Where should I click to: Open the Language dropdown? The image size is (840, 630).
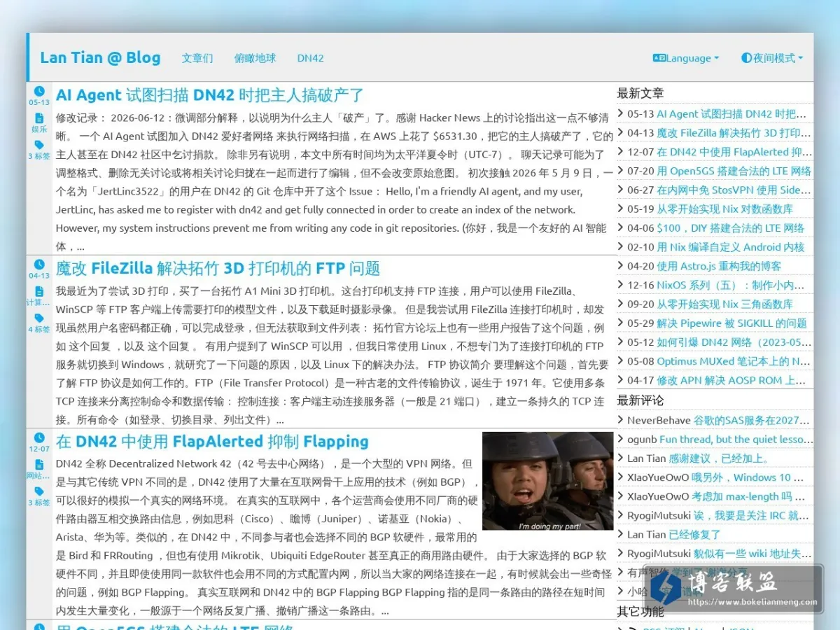686,58
